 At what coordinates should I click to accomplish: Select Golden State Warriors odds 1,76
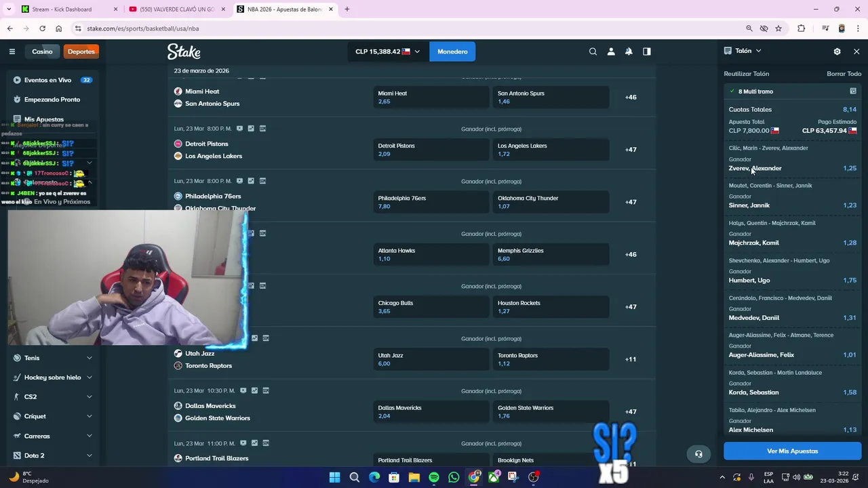click(551, 412)
